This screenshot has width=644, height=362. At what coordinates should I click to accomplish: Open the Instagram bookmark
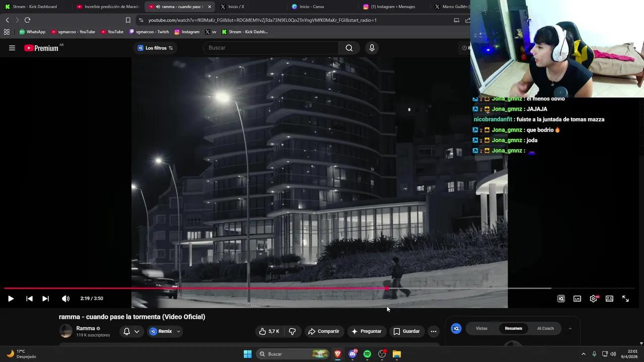187,32
